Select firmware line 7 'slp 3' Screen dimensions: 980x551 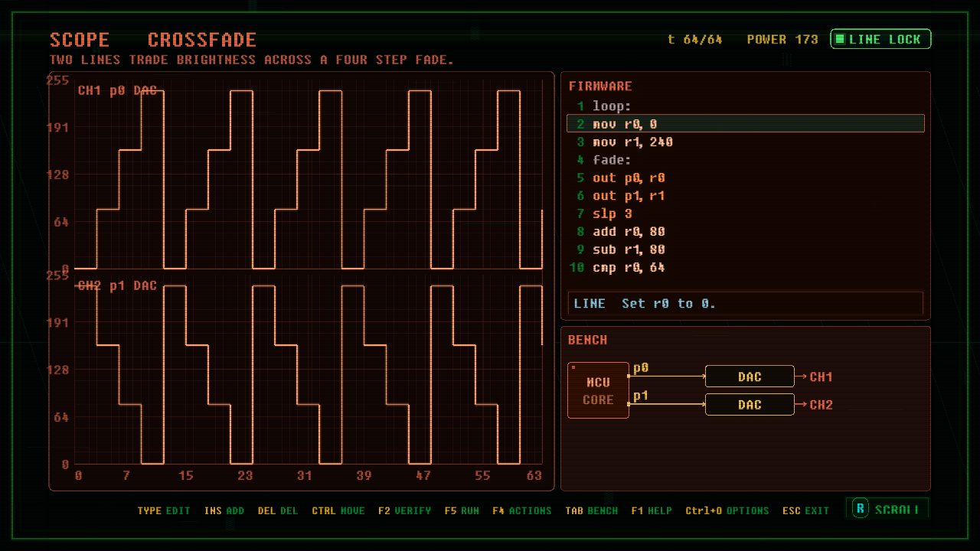point(745,214)
